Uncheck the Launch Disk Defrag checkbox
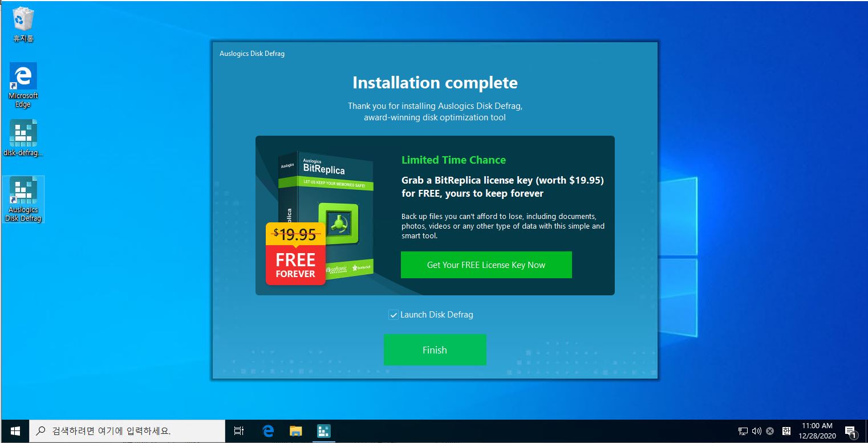The height and width of the screenshot is (443, 868). [x=394, y=315]
